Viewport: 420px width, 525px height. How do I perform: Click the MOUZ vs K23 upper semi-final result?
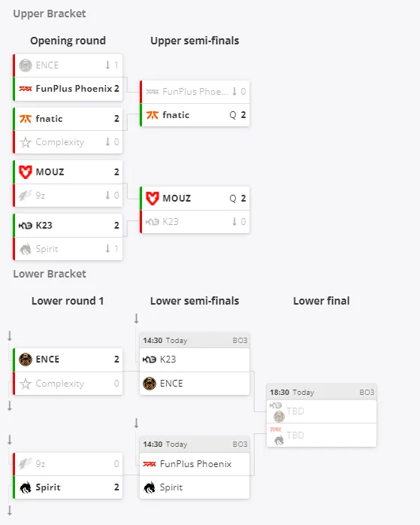point(195,211)
